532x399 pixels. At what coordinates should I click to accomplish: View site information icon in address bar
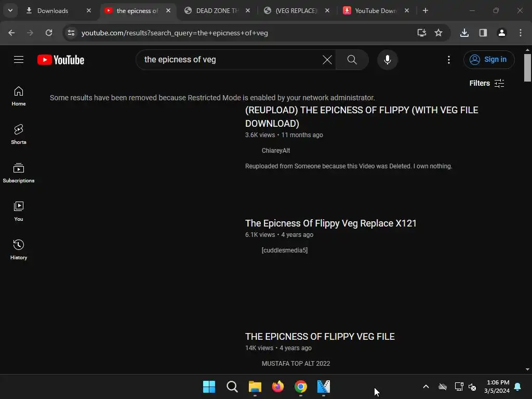(x=71, y=33)
